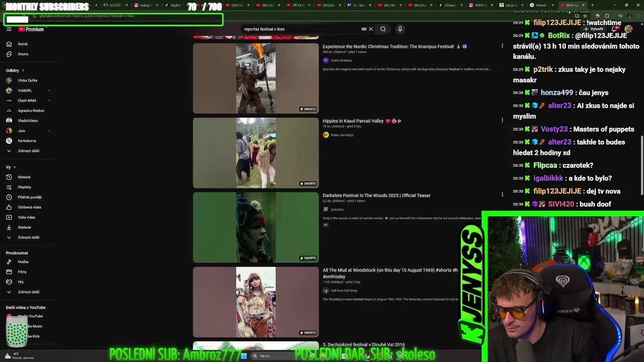
Task: Open Domů home icon in sidebar
Action: click(x=9, y=44)
